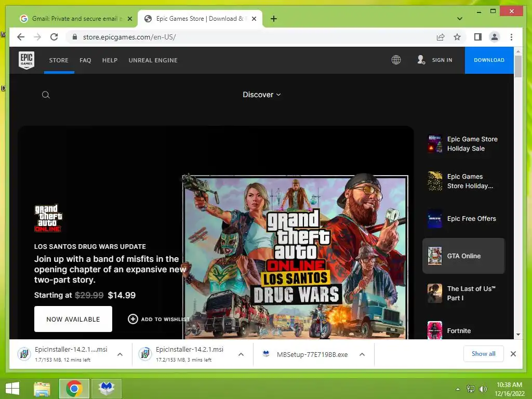The image size is (532, 399).
Task: Toggle the browser side panel icon
Action: click(x=478, y=37)
